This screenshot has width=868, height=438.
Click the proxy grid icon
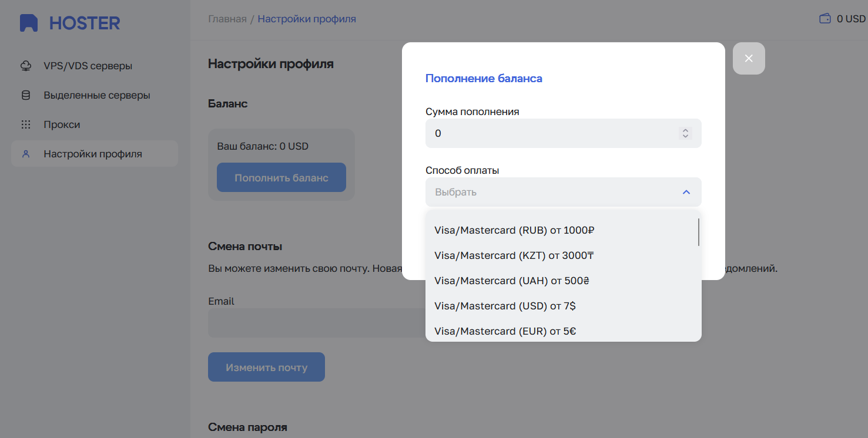coord(26,124)
